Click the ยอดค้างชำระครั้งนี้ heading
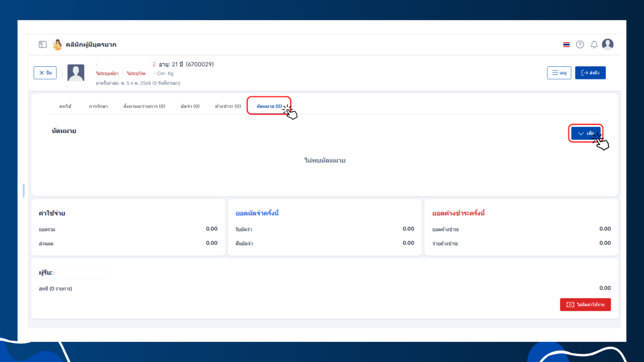Image resolution: width=644 pixels, height=362 pixels. [459, 213]
